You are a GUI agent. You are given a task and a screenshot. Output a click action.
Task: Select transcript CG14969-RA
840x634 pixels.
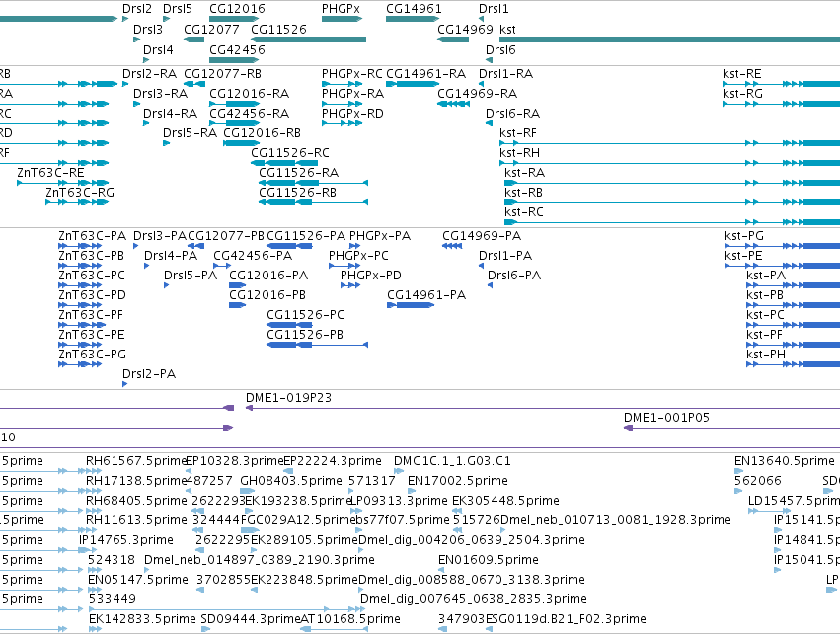(478, 93)
